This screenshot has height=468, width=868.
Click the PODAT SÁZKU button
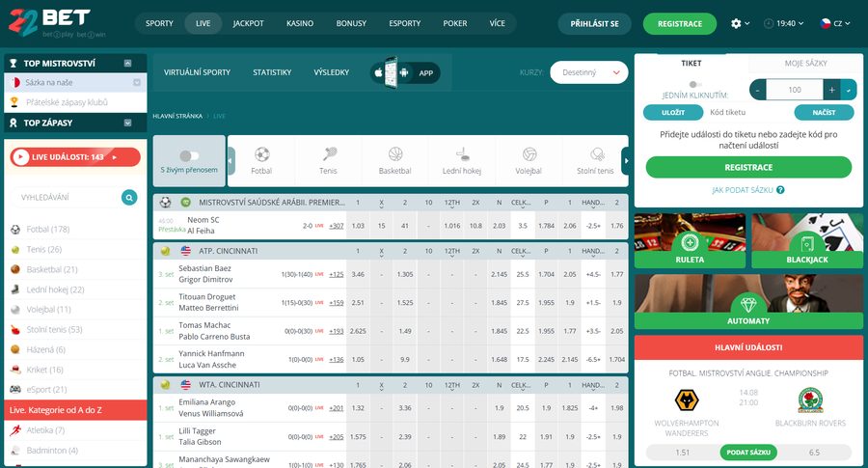click(748, 453)
